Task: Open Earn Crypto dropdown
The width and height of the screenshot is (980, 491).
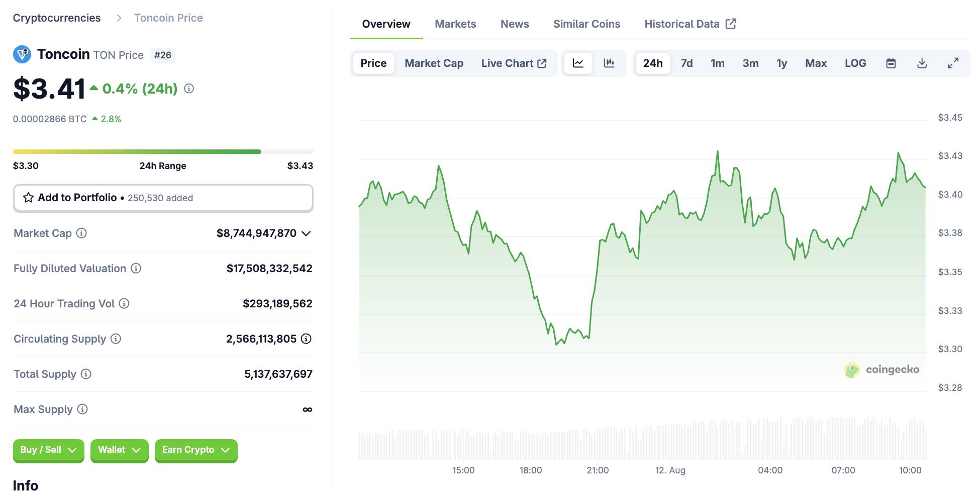Action: point(196,450)
